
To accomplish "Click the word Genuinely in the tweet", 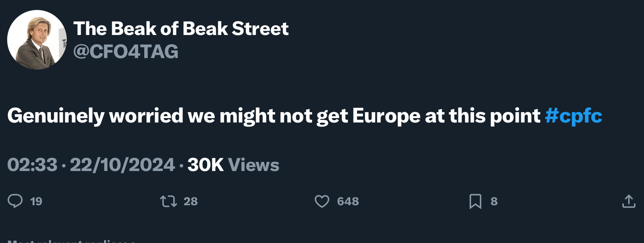I will point(56,116).
